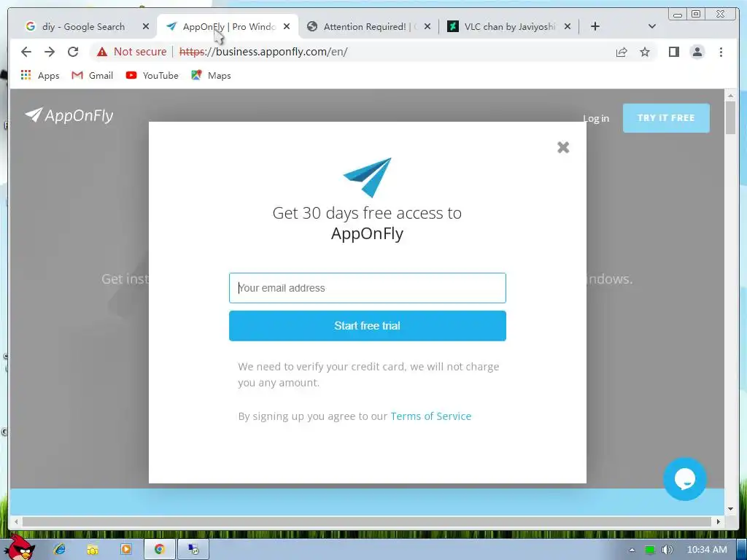Click the Log in link

[596, 118]
